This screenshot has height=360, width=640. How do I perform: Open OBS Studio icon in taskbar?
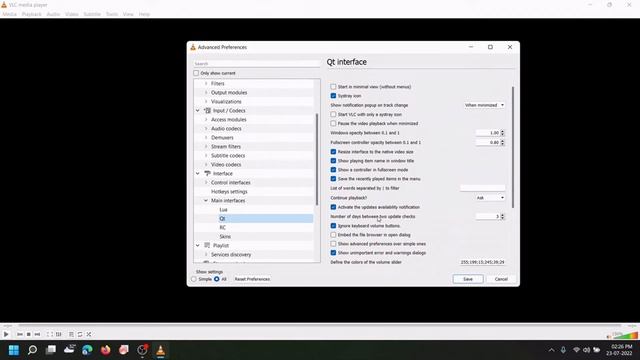point(142,350)
